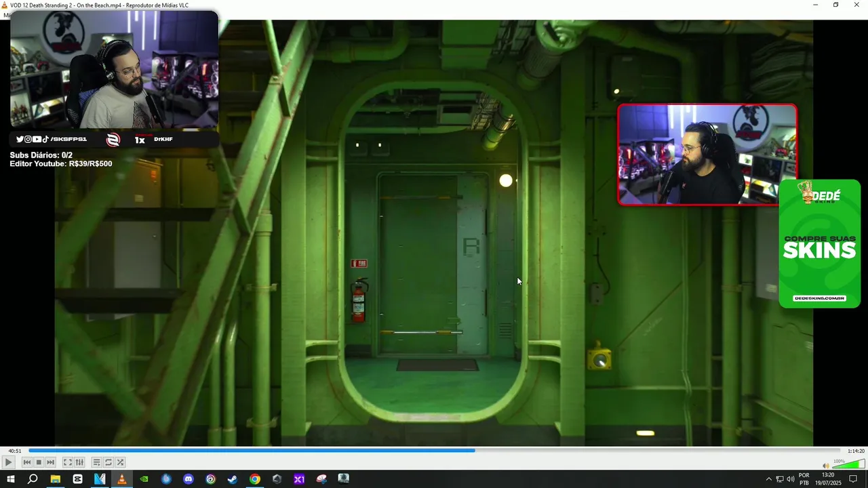
Task: Open the dark cube taskbar app
Action: (277, 479)
